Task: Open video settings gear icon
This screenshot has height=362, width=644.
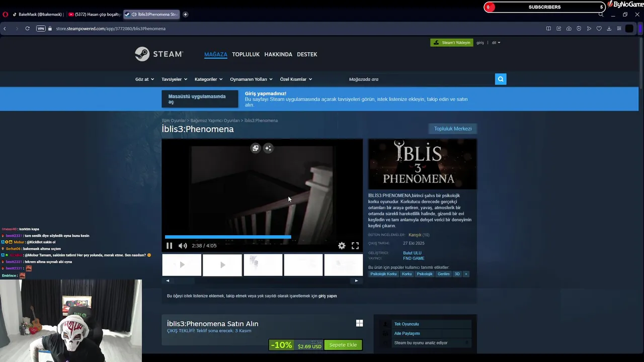Action: pyautogui.click(x=342, y=246)
